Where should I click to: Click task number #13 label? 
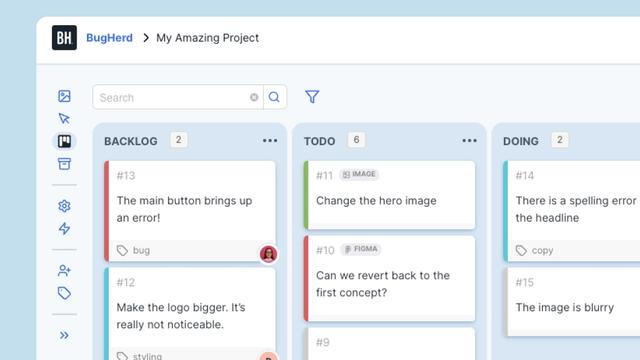[x=126, y=176]
